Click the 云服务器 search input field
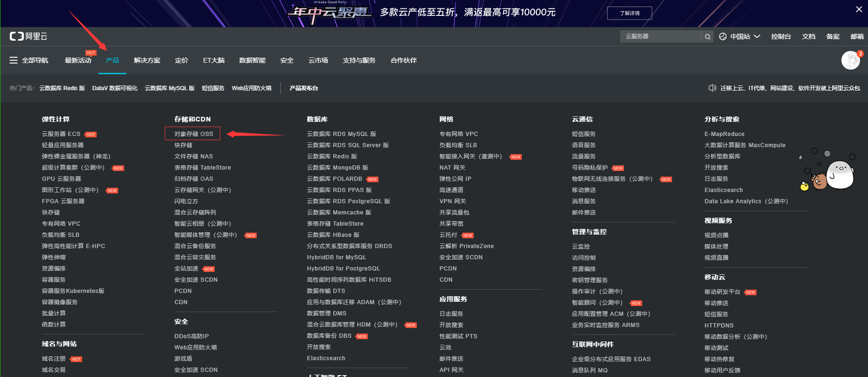The width and height of the screenshot is (868, 377). pos(660,36)
